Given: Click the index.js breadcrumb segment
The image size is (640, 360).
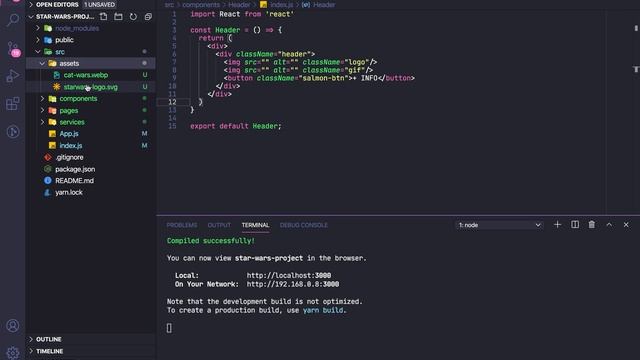Looking at the screenshot, I should coord(282,5).
